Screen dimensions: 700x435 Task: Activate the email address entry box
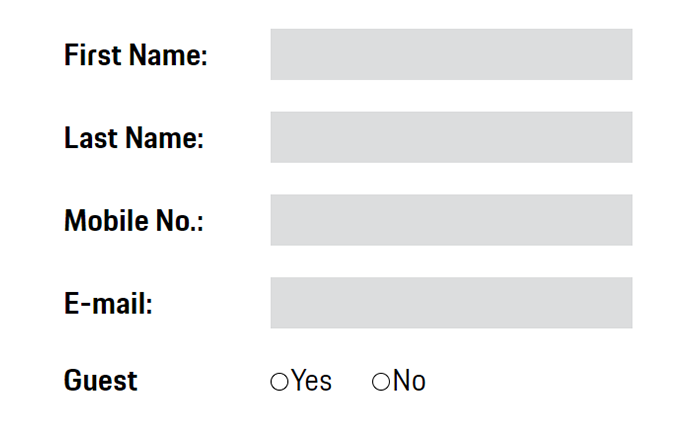tap(450, 302)
